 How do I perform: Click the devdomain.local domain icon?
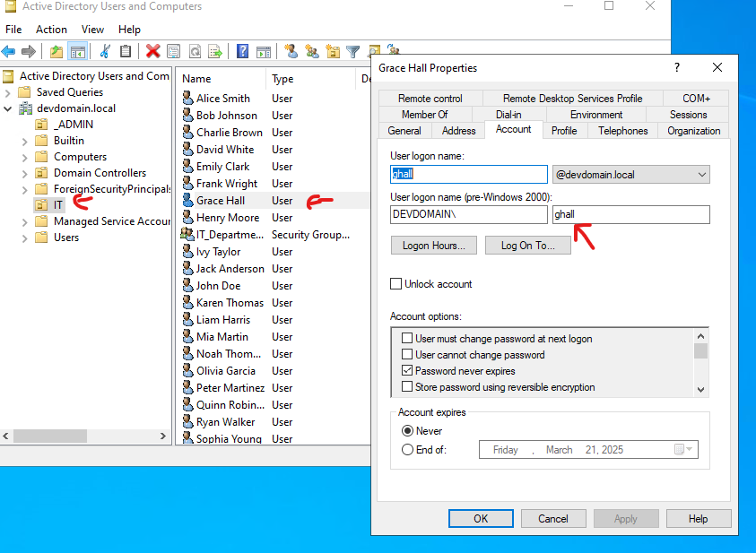coord(25,108)
